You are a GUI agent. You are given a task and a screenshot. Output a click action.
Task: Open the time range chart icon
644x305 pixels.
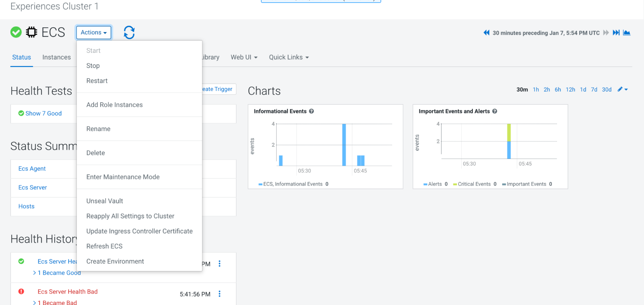(627, 33)
